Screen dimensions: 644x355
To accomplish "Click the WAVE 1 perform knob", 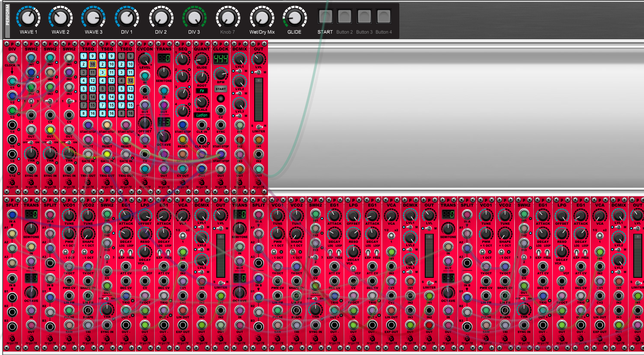I will tap(28, 18).
